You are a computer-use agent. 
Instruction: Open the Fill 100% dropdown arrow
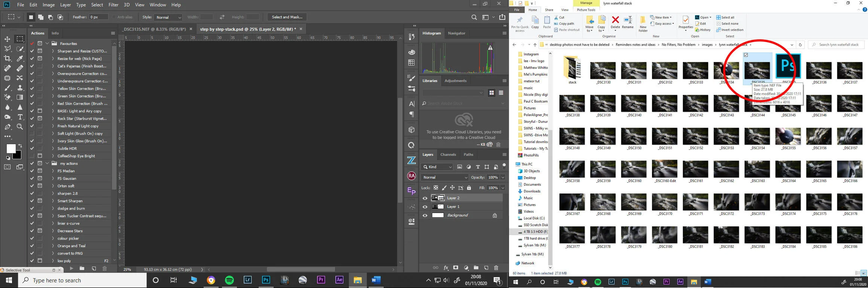(x=503, y=188)
